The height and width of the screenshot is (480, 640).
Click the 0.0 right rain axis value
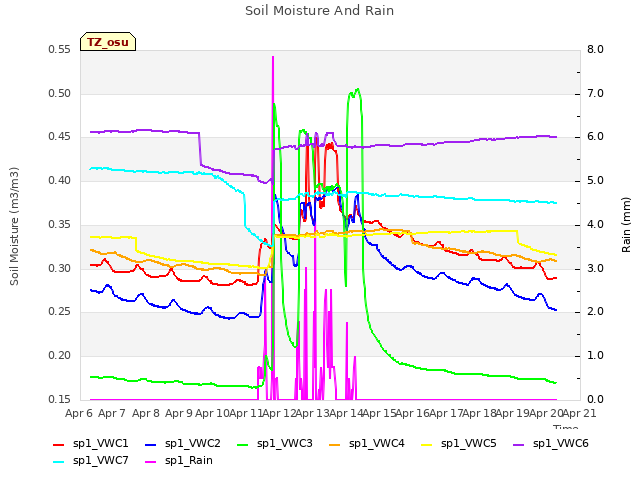(x=595, y=399)
